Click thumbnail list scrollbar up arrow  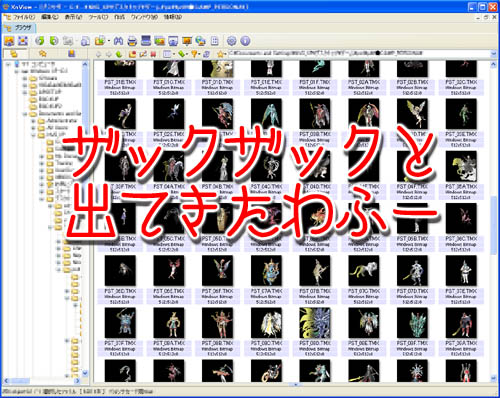[x=494, y=65]
